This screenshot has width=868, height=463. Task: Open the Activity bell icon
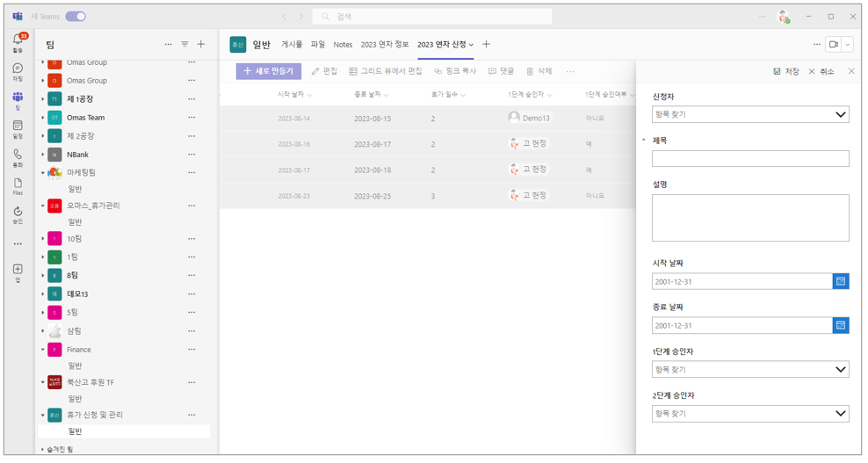tap(18, 40)
